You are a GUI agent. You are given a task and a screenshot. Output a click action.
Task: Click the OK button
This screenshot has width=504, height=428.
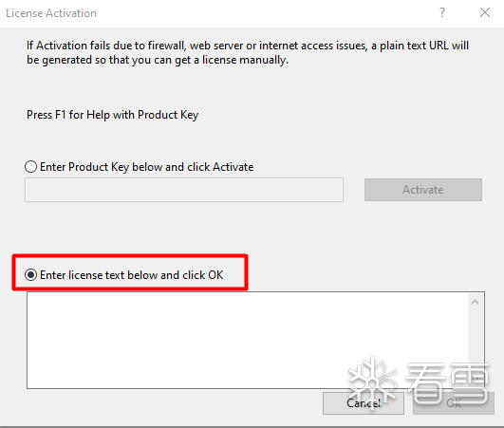(454, 403)
